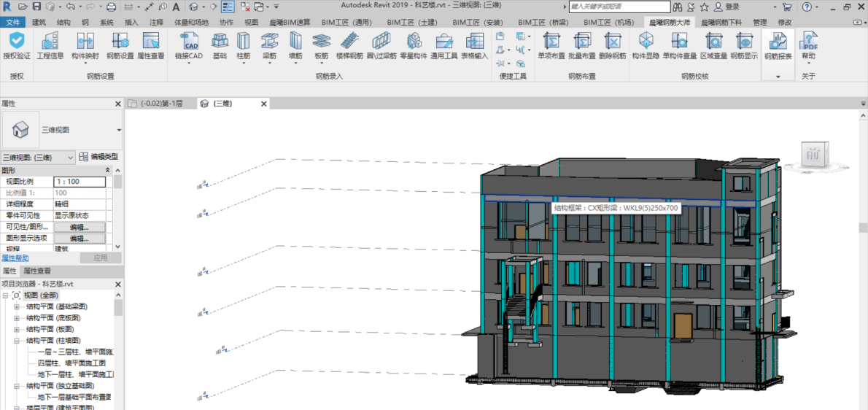Open the 三维视图 type selector dropdown
The height and width of the screenshot is (410, 868).
119,131
